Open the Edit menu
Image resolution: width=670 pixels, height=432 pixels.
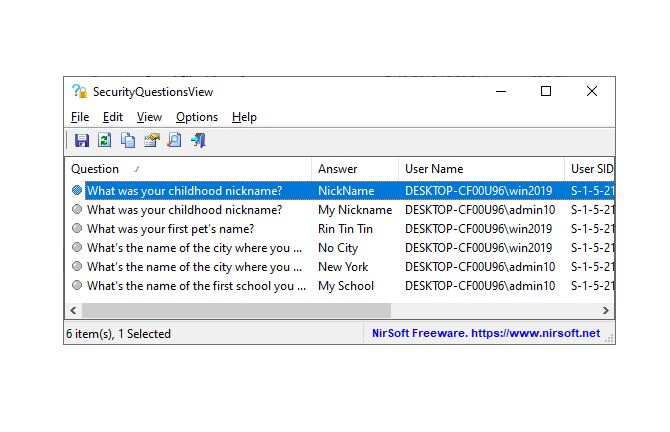[x=112, y=117]
